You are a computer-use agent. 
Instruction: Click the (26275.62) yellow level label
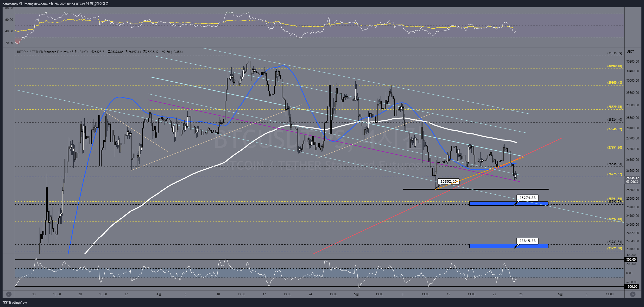tap(615, 174)
